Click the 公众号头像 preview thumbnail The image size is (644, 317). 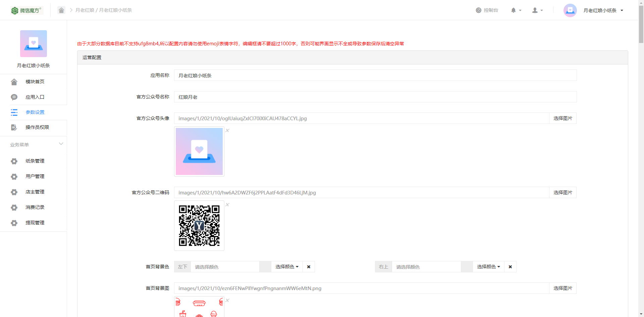[x=199, y=151]
